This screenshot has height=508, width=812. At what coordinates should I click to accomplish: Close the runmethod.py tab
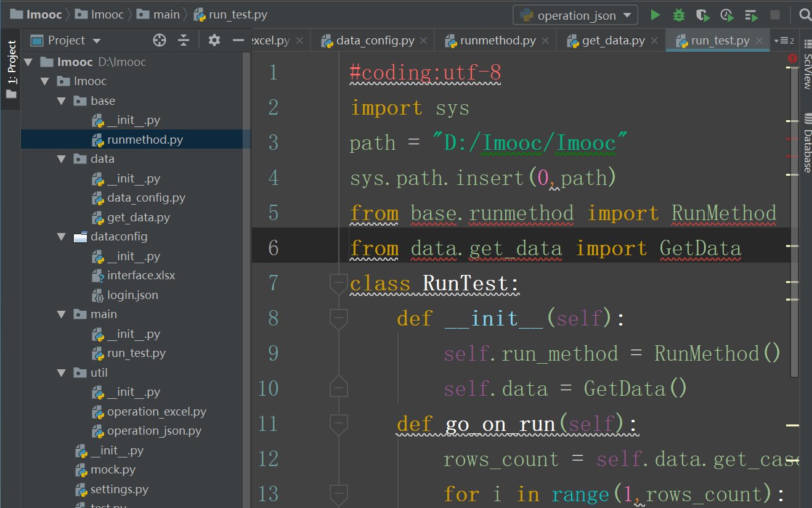pos(545,41)
